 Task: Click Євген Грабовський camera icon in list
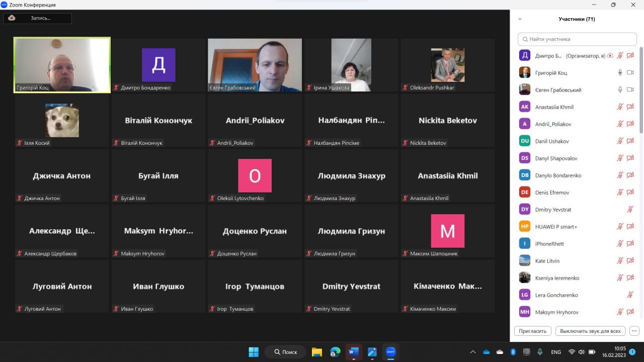630,90
